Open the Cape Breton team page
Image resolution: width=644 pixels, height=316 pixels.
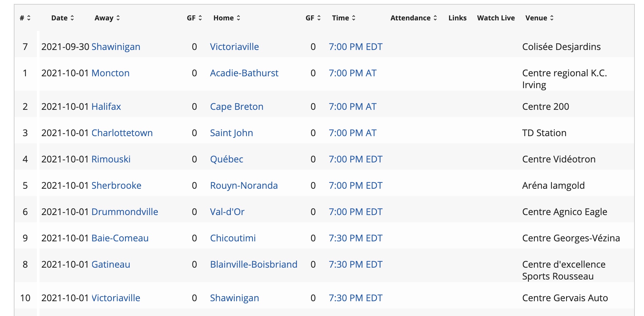pos(236,107)
